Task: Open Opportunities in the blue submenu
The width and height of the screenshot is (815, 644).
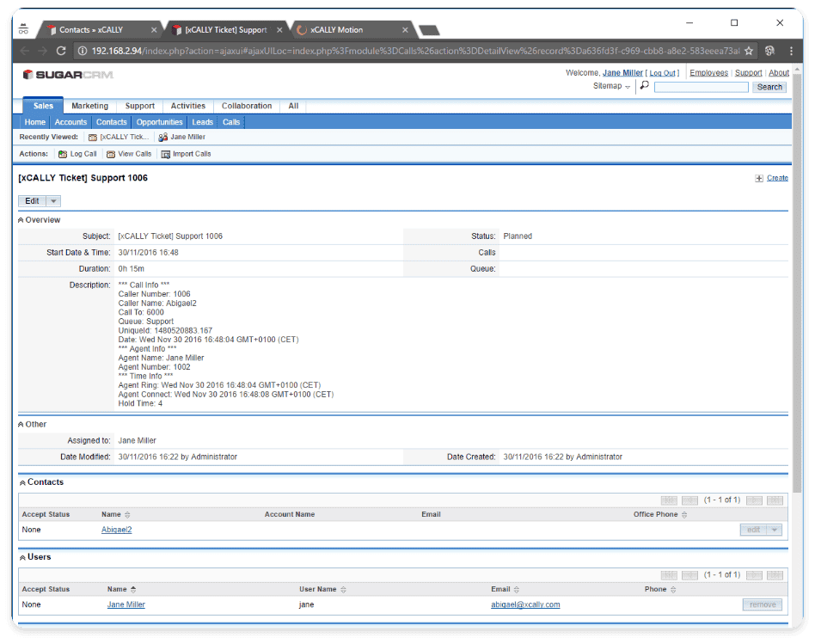Action: (160, 122)
